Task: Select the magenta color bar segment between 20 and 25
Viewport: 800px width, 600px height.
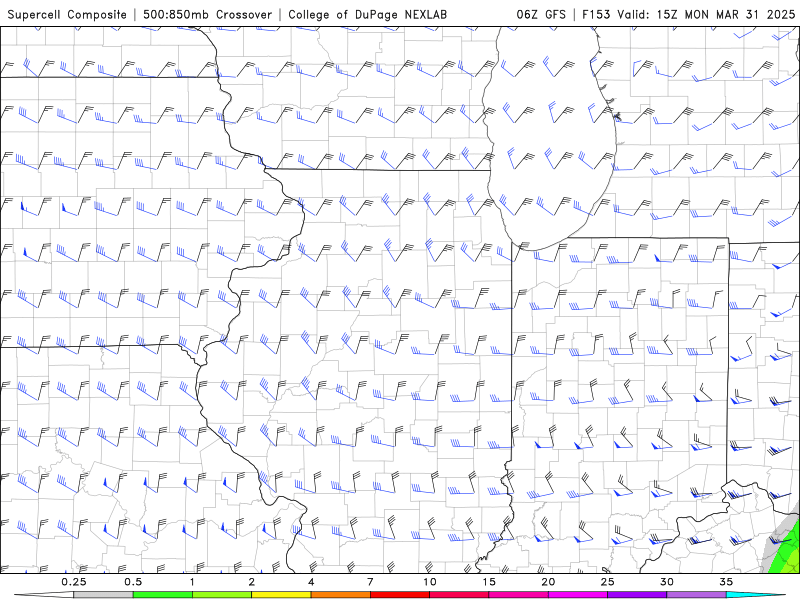Action: point(578,595)
